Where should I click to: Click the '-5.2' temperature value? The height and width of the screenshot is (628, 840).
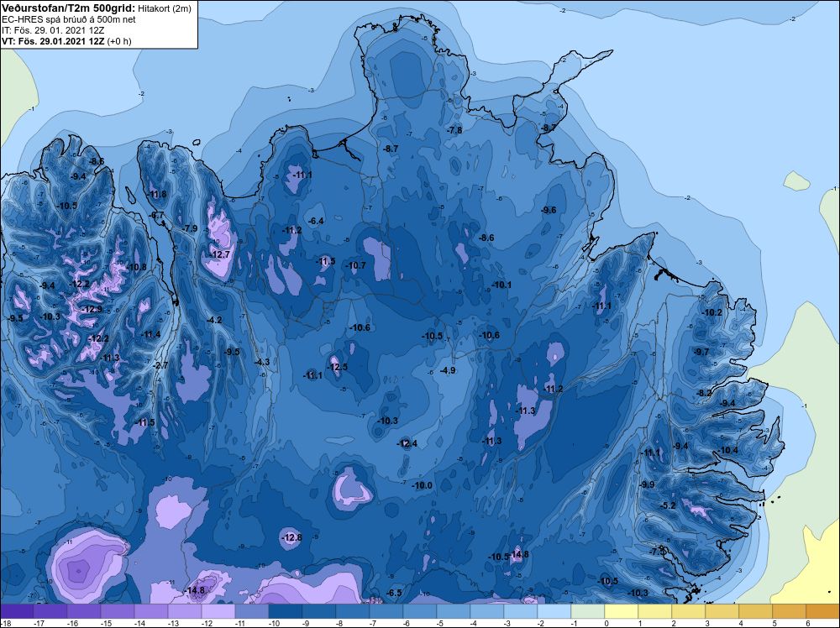click(668, 506)
